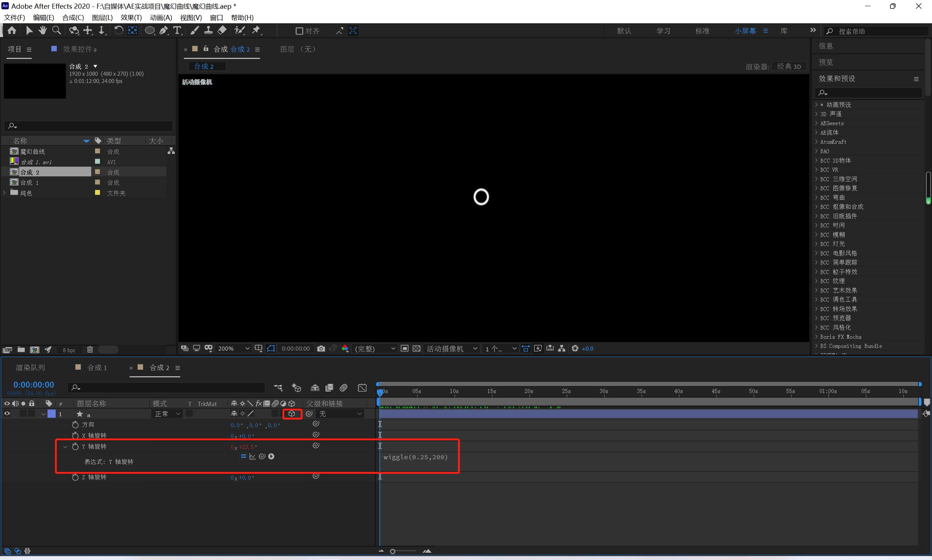The width and height of the screenshot is (932, 560).
Task: Open the 200% magnification dropdown
Action: point(234,349)
